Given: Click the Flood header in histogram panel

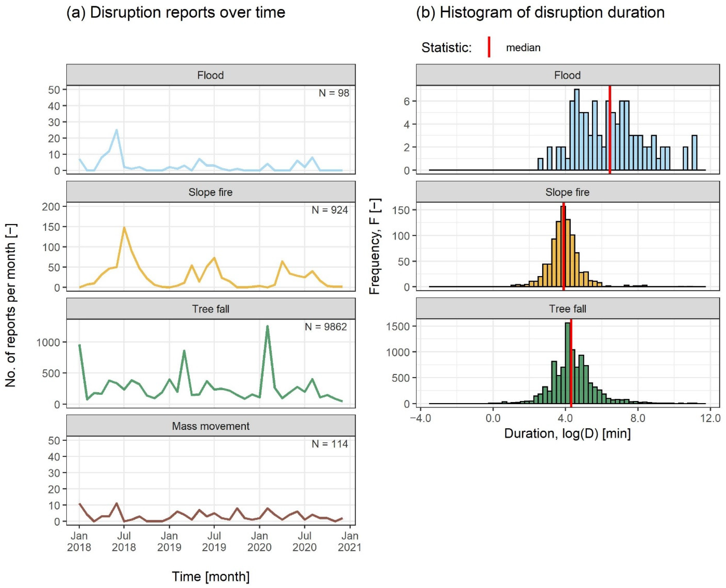Looking at the screenshot, I should click(567, 75).
